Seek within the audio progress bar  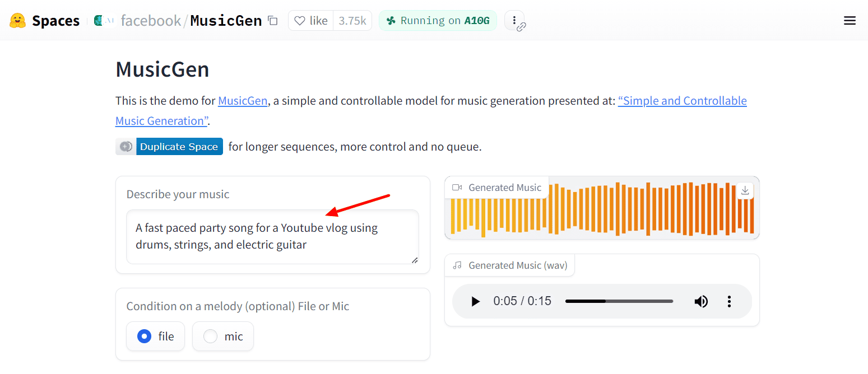pyautogui.click(x=619, y=301)
